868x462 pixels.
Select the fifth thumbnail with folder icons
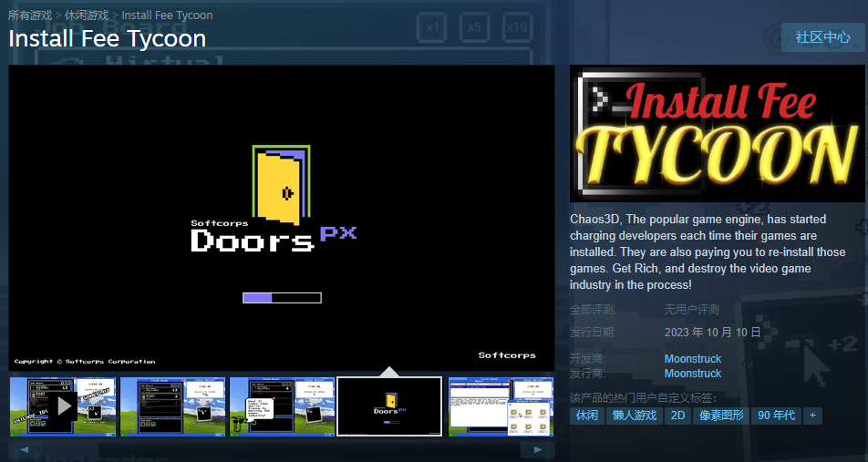point(501,406)
